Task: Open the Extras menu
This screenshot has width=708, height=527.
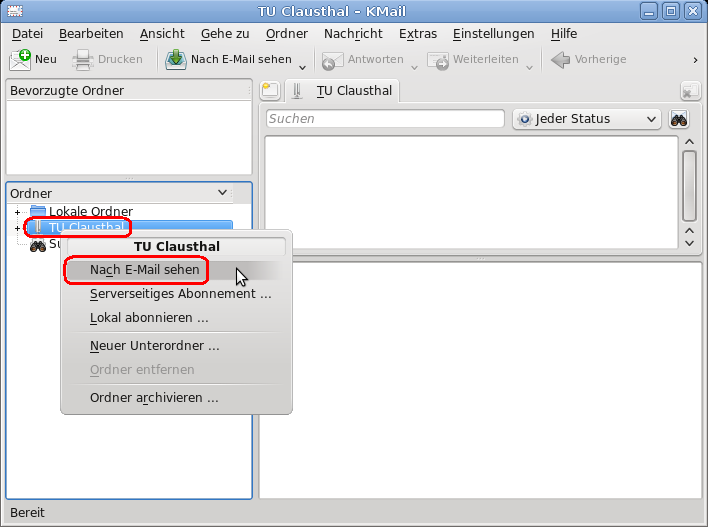Action: (418, 34)
